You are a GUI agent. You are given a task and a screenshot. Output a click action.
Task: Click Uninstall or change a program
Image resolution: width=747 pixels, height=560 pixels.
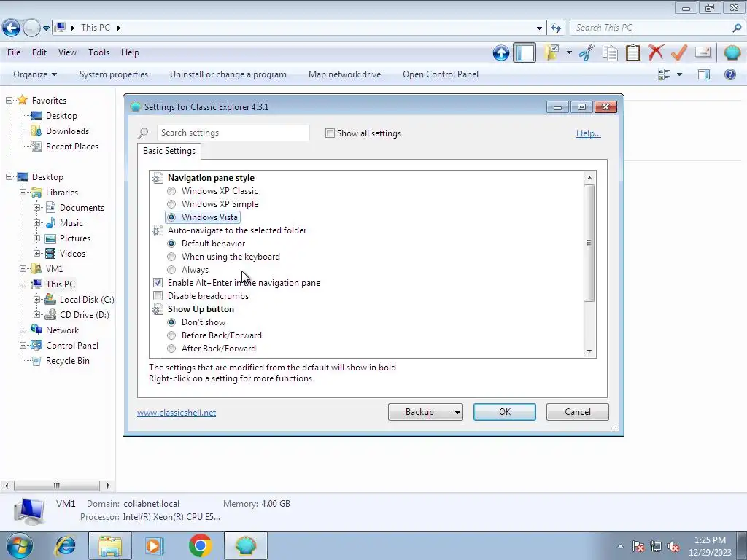(x=228, y=74)
